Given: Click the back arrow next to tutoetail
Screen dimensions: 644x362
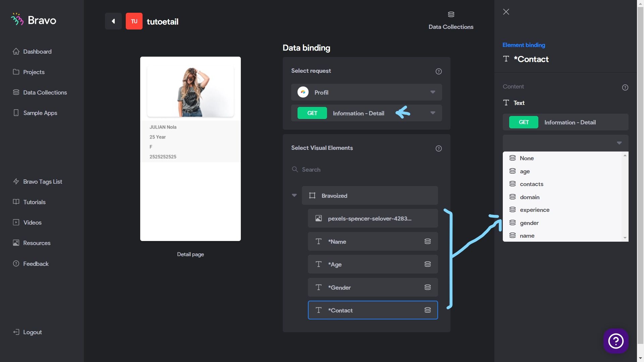Looking at the screenshot, I should click(x=113, y=21).
